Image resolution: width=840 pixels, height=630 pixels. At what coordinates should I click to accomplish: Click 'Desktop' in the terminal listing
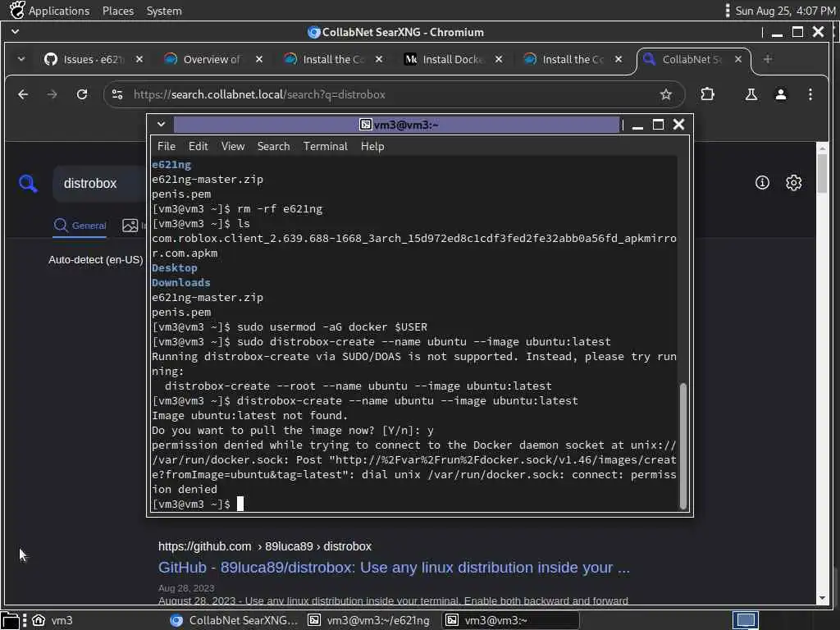tap(175, 268)
